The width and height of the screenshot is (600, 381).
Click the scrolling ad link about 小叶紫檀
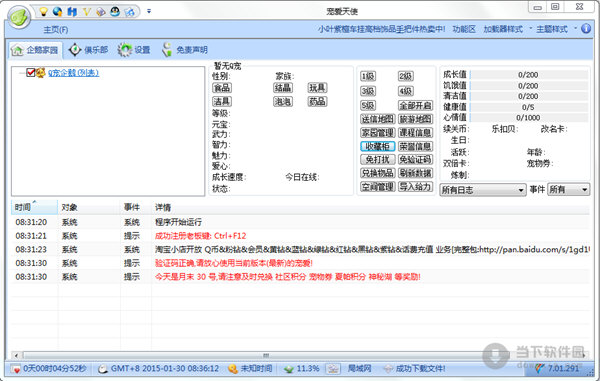pyautogui.click(x=382, y=29)
